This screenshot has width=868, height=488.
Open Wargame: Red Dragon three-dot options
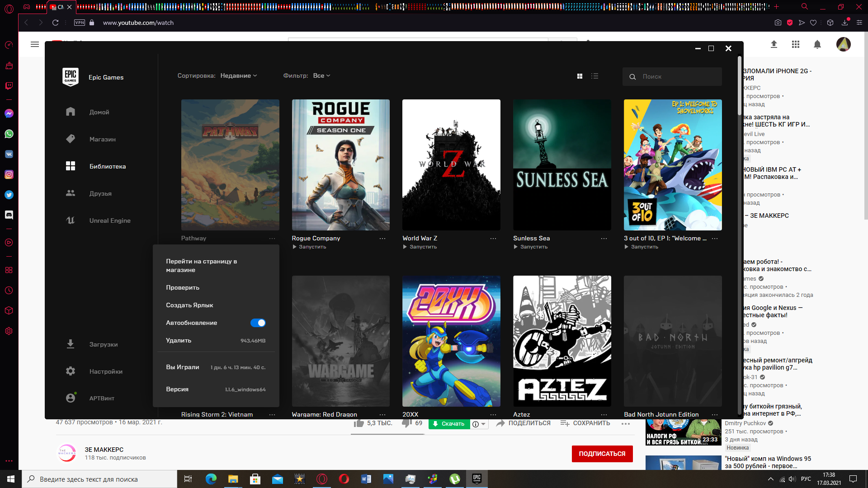click(x=382, y=414)
